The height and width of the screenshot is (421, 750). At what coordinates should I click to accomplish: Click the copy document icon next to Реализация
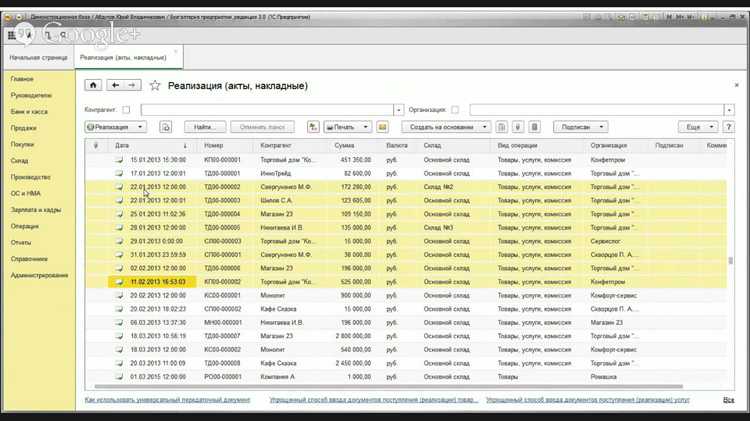coord(166,127)
